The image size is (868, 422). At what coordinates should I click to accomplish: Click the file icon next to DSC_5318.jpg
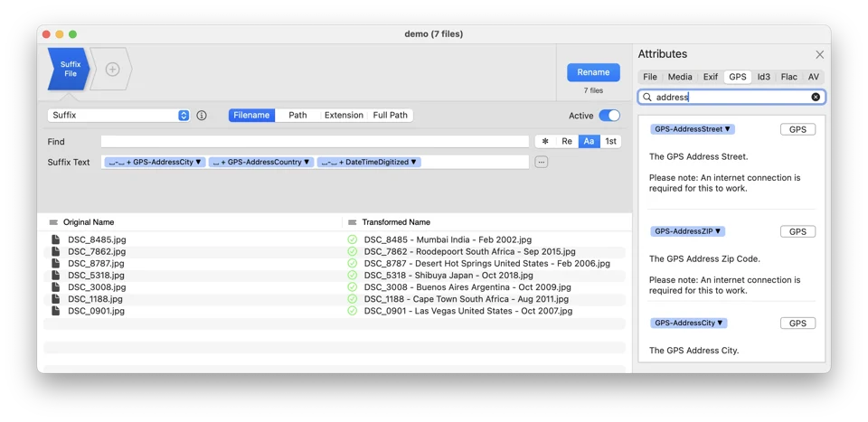point(55,275)
